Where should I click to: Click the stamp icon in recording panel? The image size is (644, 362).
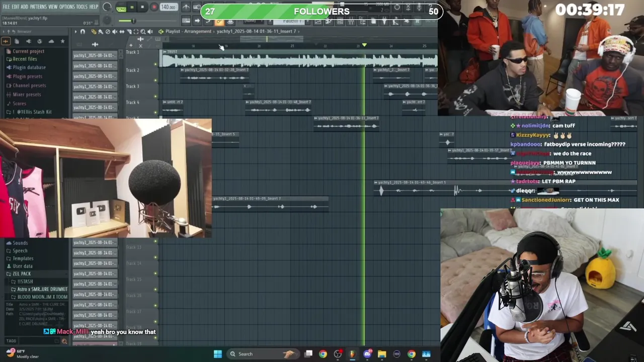(230, 21)
